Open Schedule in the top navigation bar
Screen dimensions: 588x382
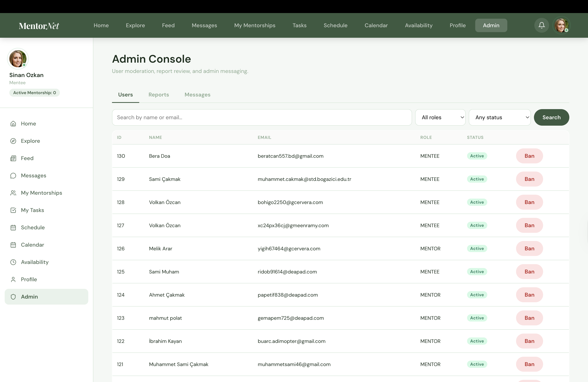(x=335, y=25)
